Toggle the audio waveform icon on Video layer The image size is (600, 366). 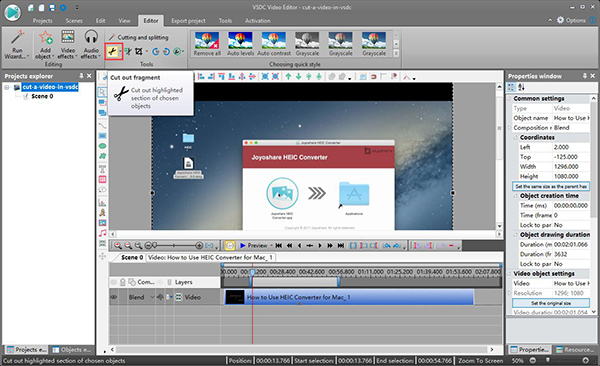(x=160, y=297)
